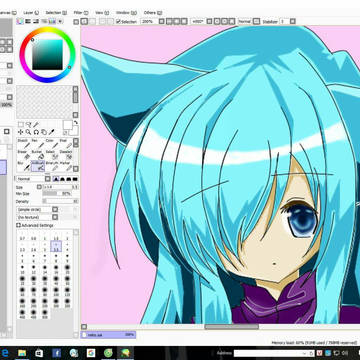Click the zoom percentage field showing 200%

pos(149,22)
